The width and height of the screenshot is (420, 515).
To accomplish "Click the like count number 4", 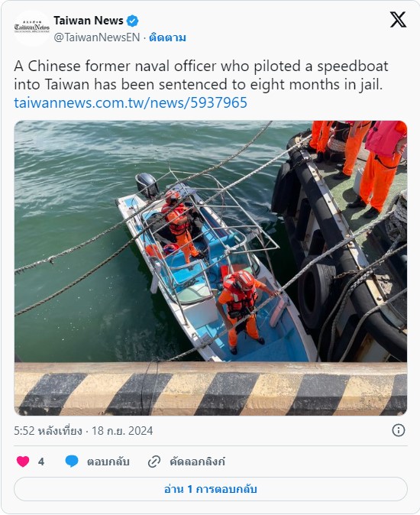I will [41, 462].
